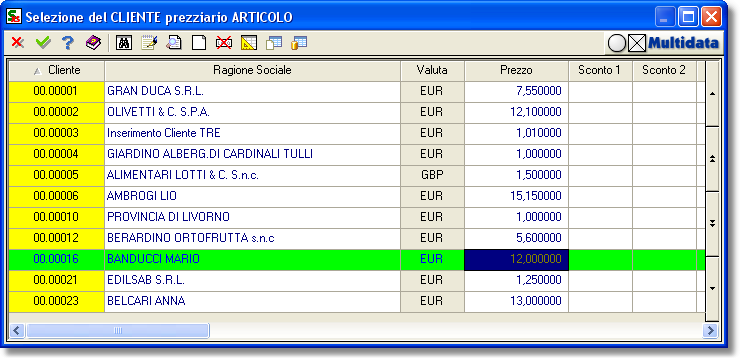This screenshot has width=740, height=360.
Task: Create new record with blank page icon
Action: coord(199,43)
